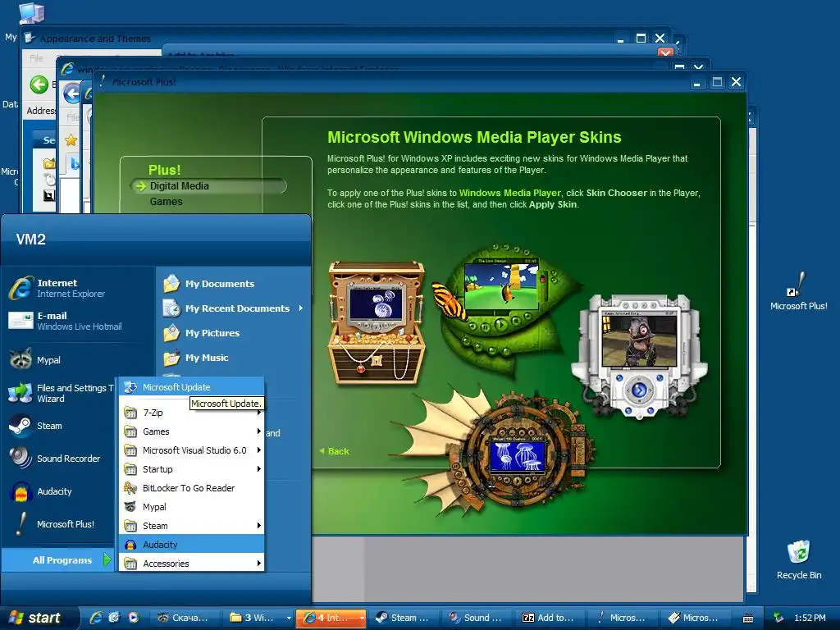The width and height of the screenshot is (840, 630).
Task: Click Windows Media Player Quick Launch icon
Action: (133, 618)
